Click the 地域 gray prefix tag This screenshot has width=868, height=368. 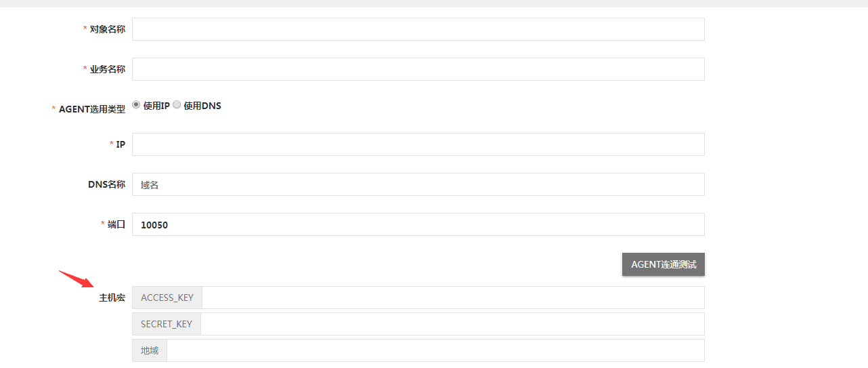[x=150, y=350]
